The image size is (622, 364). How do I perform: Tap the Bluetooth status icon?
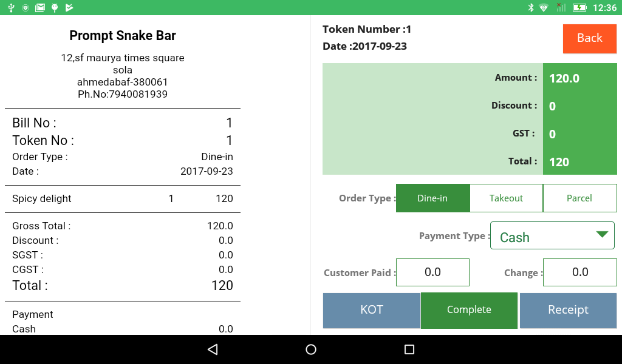[530, 7]
